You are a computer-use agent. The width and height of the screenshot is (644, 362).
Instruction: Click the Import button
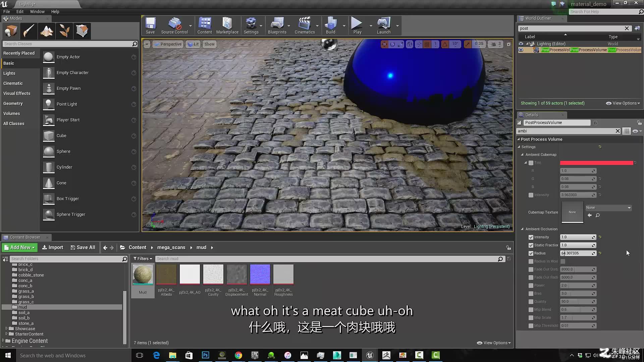point(52,247)
